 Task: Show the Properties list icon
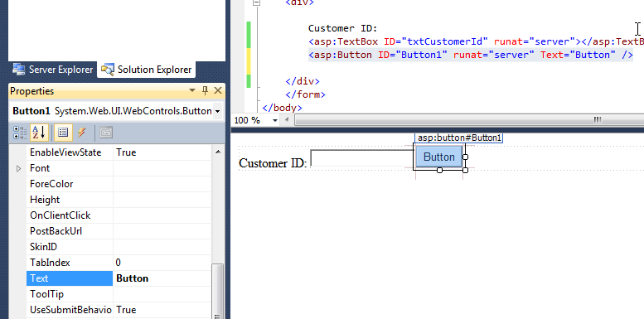click(63, 133)
